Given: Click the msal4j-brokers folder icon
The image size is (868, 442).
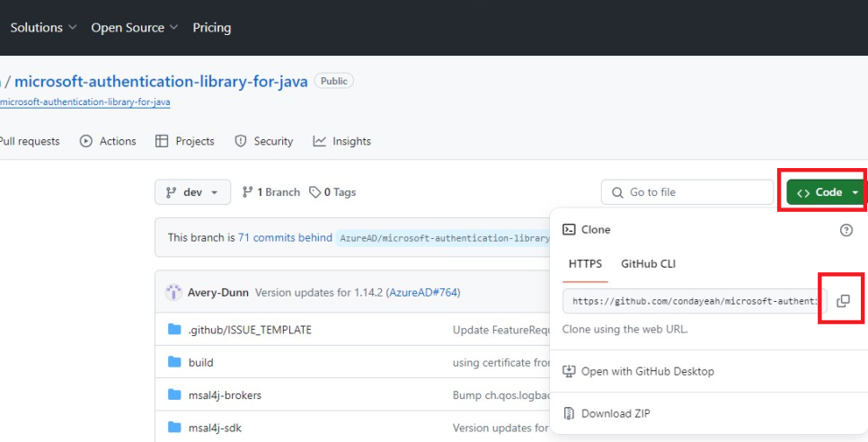Looking at the screenshot, I should coord(174,395).
